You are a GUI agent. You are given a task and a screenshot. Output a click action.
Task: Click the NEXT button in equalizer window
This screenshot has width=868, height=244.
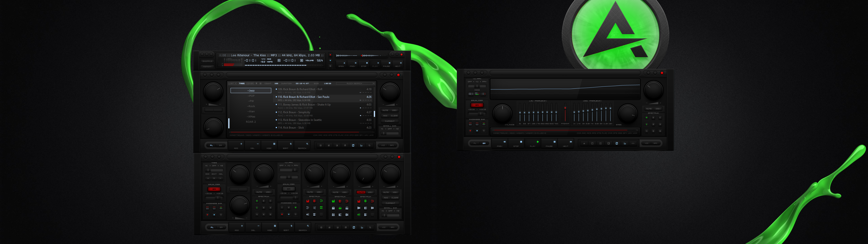[566, 143]
